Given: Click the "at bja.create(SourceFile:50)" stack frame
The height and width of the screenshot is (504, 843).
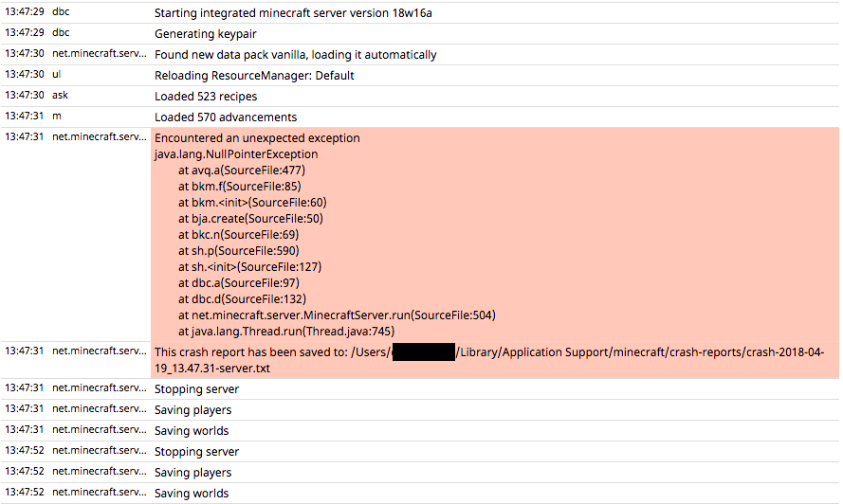Looking at the screenshot, I should 250,219.
